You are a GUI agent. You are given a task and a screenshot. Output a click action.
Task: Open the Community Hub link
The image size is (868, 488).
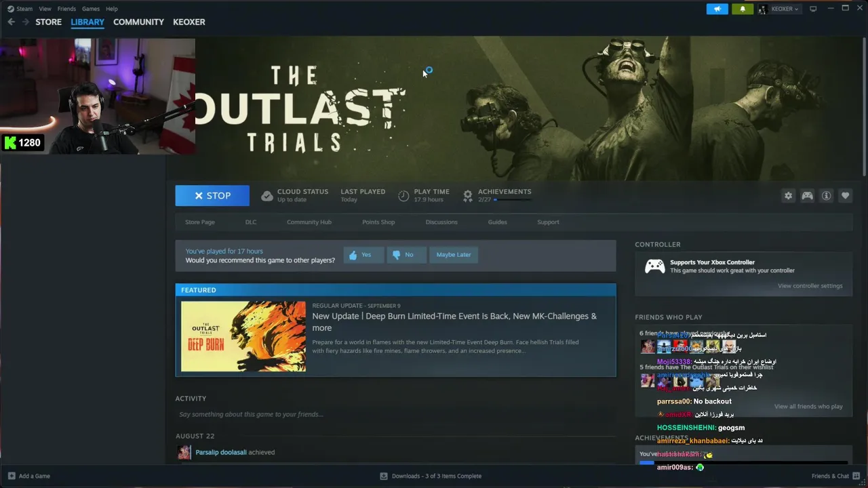pos(309,222)
